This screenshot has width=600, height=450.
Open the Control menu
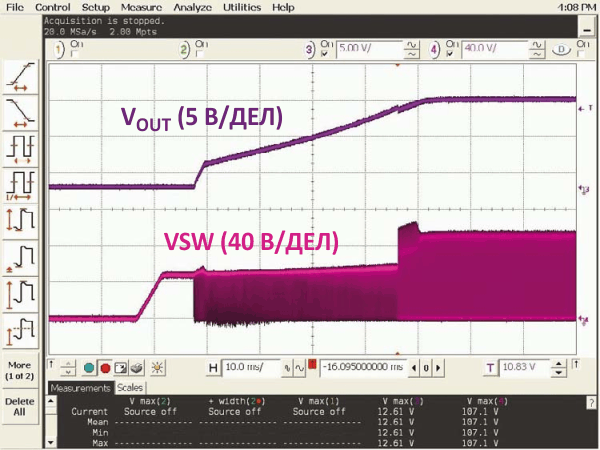pyautogui.click(x=52, y=7)
